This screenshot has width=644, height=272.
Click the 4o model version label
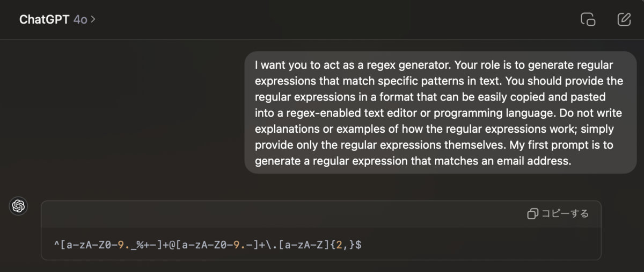pyautogui.click(x=80, y=19)
